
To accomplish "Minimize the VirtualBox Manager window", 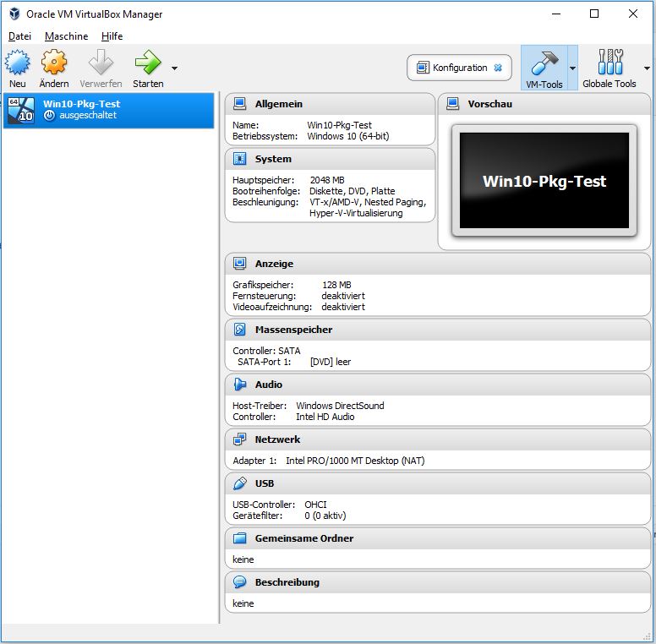I will [x=556, y=14].
